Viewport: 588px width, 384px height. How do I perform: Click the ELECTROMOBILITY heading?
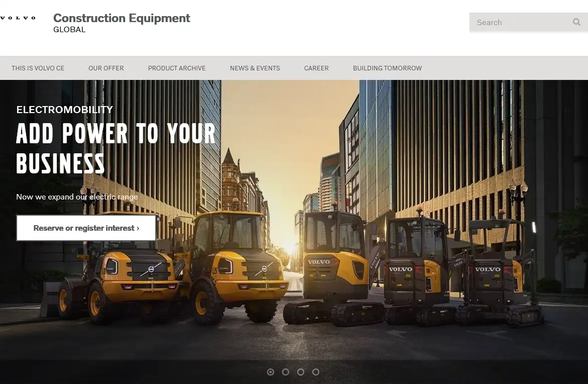pyautogui.click(x=64, y=110)
